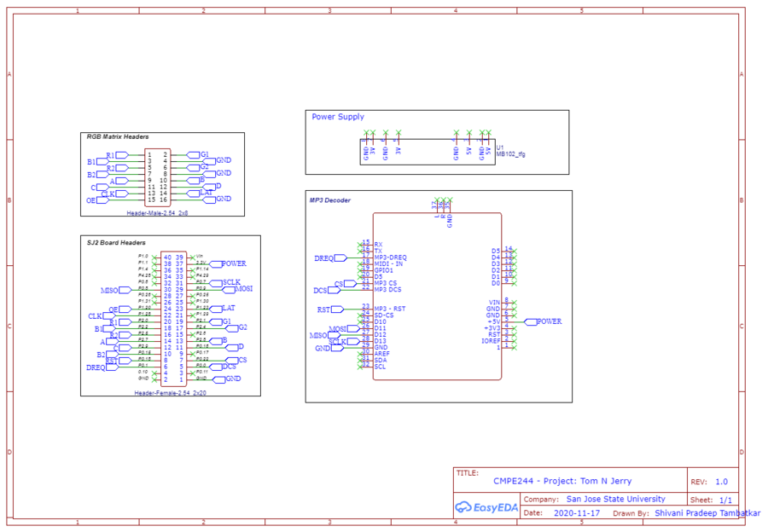
Task: Select drawn-by name 'Shivani Pradeep Tambatkar'
Action: 707,513
